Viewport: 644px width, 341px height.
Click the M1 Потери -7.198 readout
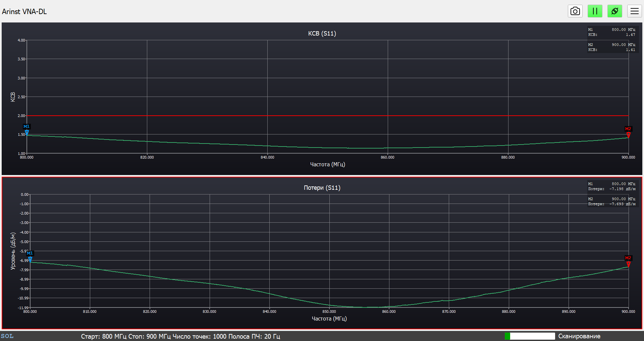point(612,186)
